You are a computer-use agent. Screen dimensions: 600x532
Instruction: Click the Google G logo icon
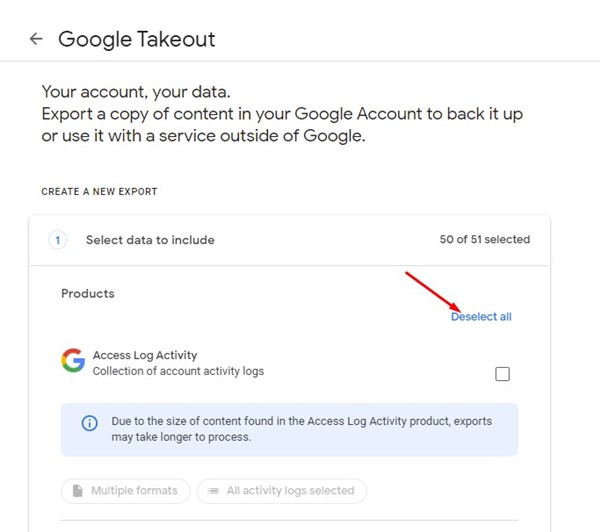coord(73,360)
